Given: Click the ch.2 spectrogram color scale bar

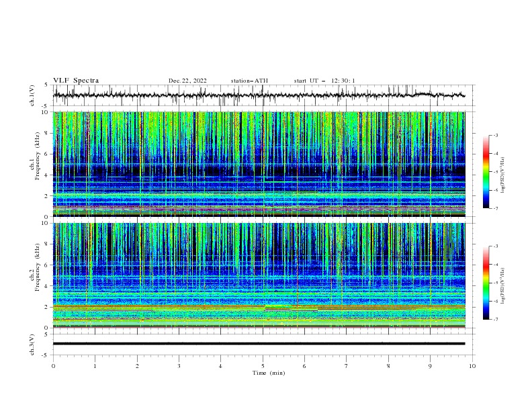Looking at the screenshot, I should [486, 283].
